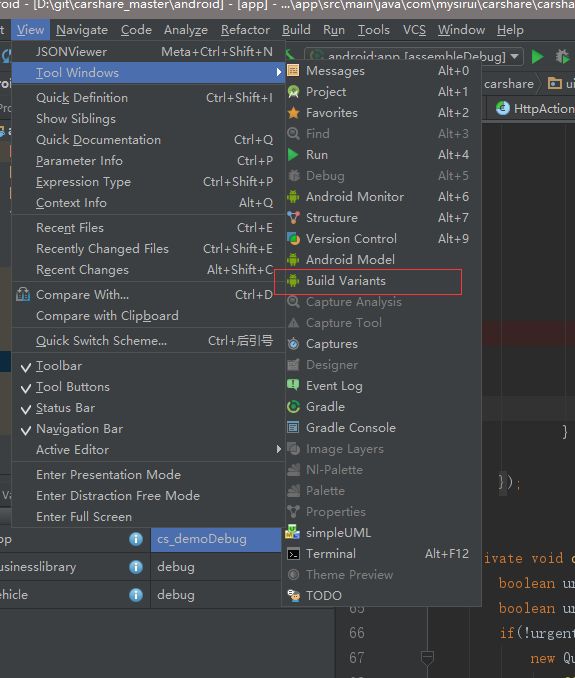Choose Quick Definition
This screenshot has width=575, height=678.
click(x=148, y=98)
